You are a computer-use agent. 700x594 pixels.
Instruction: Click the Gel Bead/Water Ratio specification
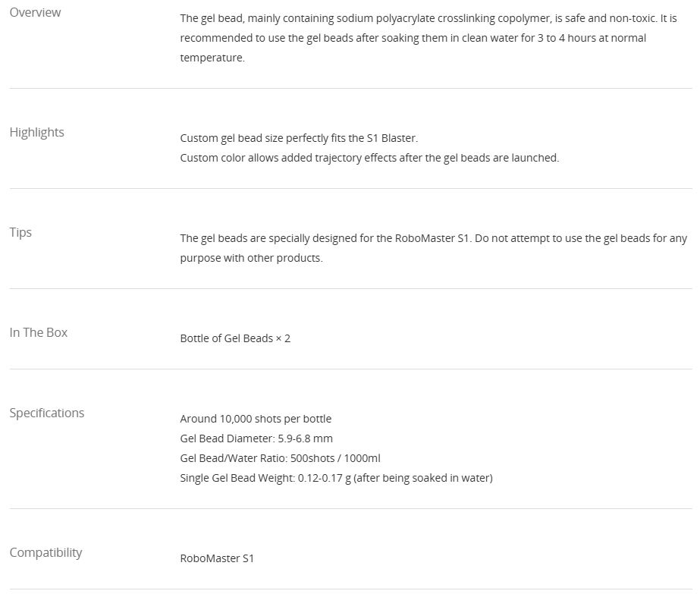[x=280, y=458]
